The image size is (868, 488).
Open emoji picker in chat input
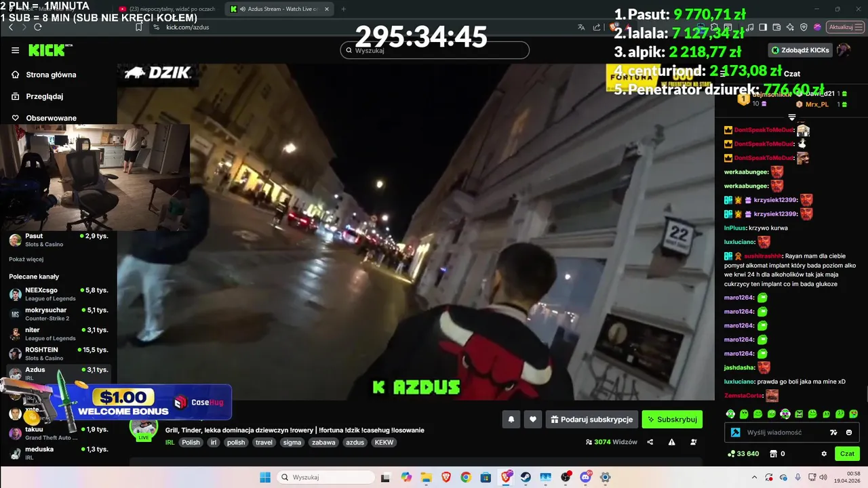(x=849, y=432)
